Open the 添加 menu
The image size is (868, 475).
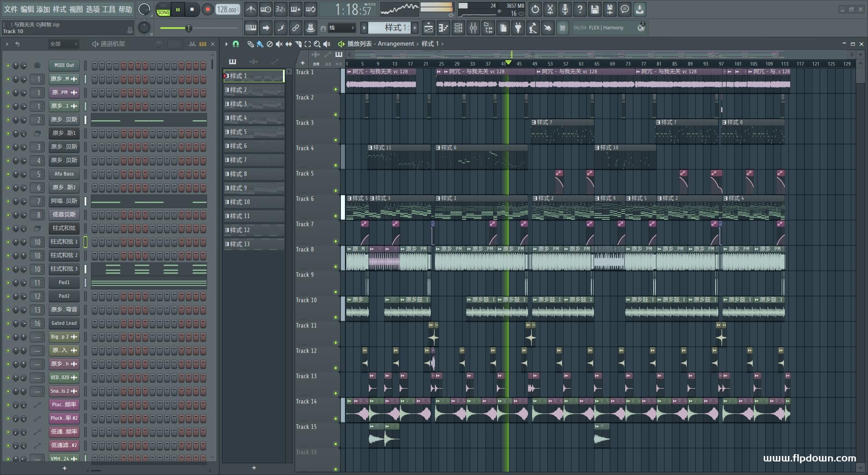point(43,9)
